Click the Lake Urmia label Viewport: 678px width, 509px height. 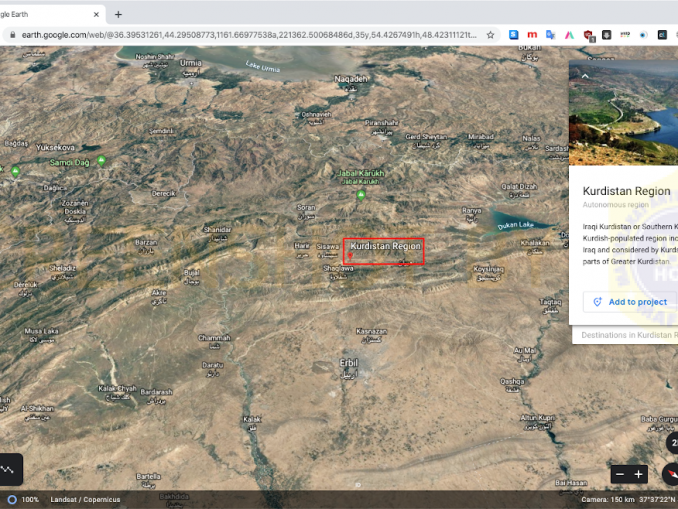262,66
